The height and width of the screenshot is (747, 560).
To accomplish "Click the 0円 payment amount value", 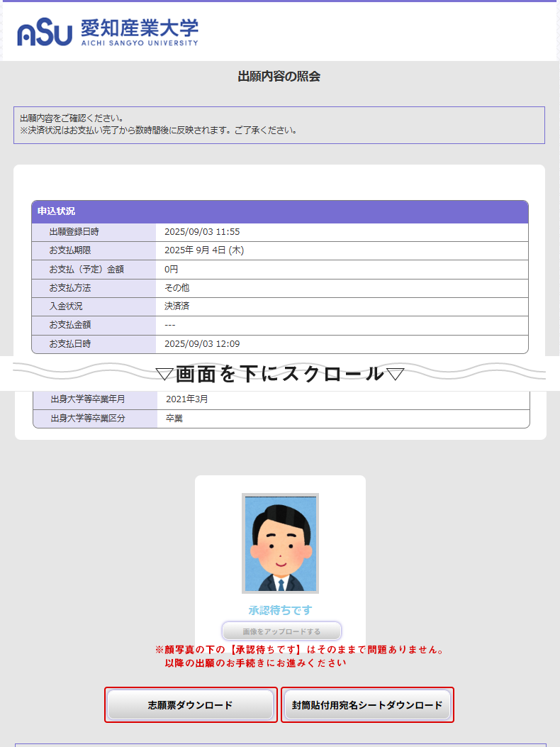I will coord(172,270).
